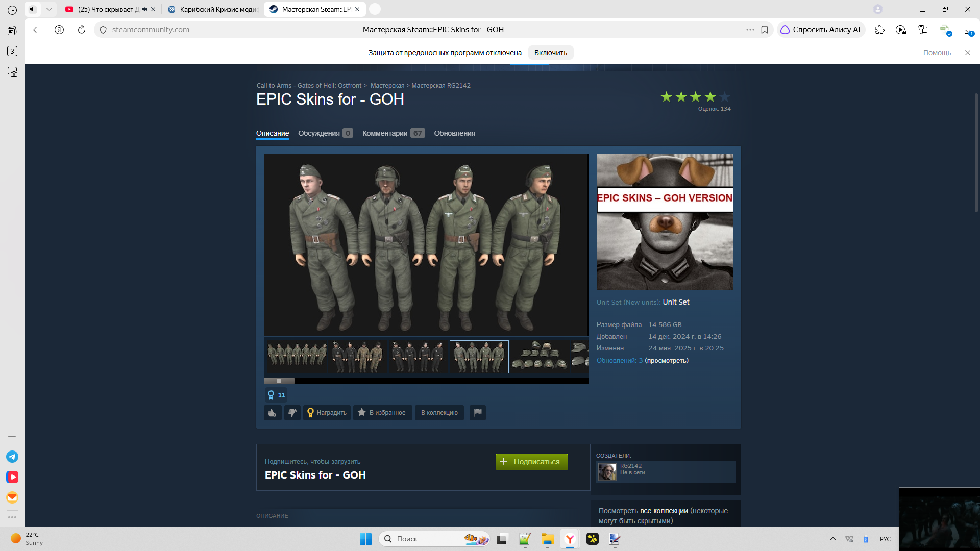Select the helmets and caps thumbnail
This screenshot has width=980, height=551.
[x=540, y=357]
